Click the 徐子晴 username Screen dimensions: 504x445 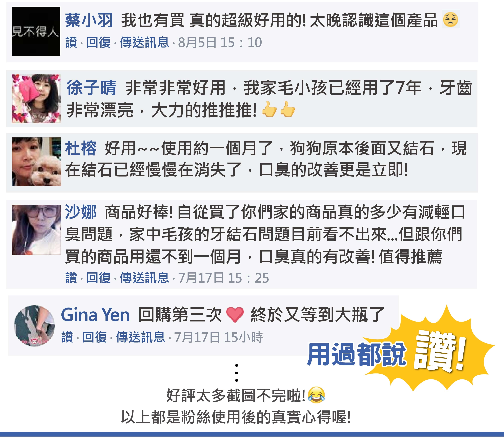pyautogui.click(x=92, y=88)
